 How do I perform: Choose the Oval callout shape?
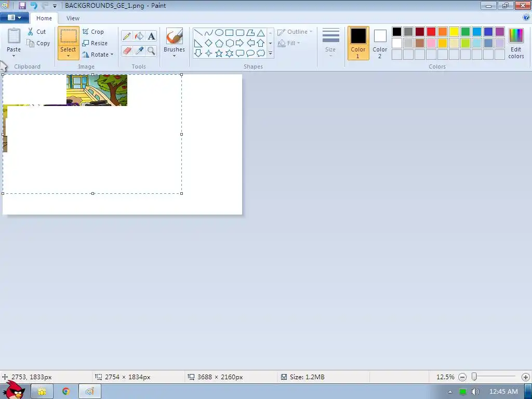[250, 54]
